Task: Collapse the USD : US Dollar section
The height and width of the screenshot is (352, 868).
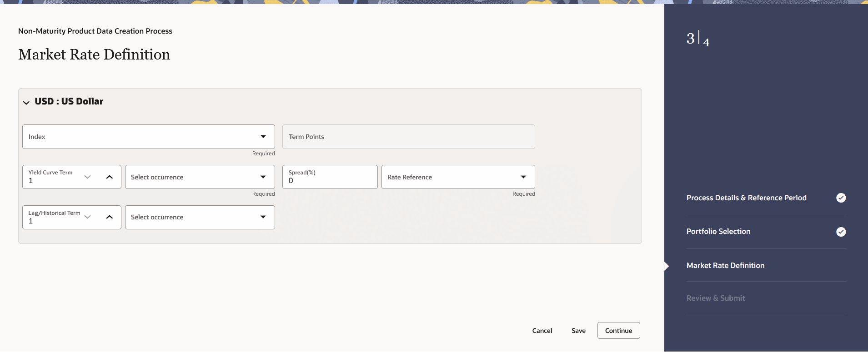Action: (26, 103)
